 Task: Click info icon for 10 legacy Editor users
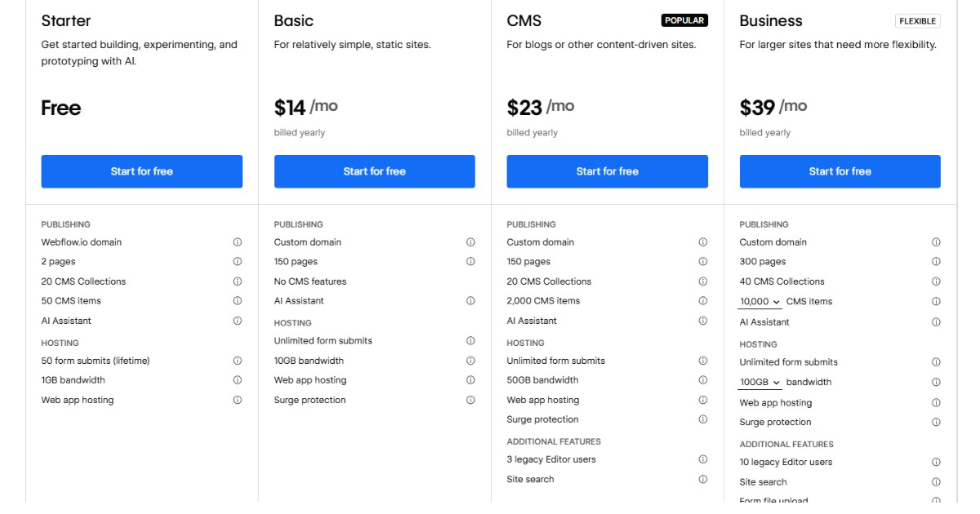(x=936, y=462)
